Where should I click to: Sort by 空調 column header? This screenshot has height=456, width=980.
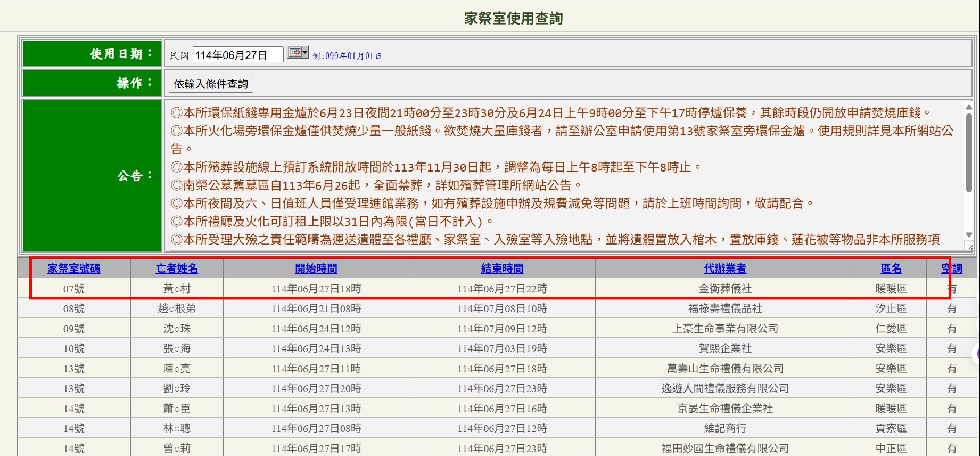[952, 268]
